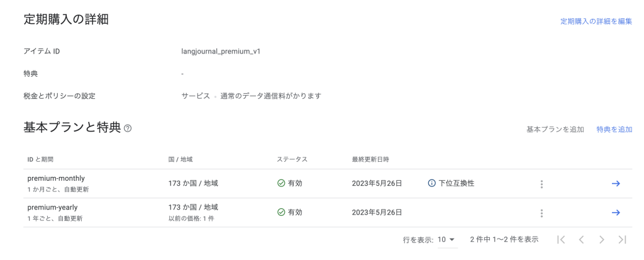
Task: Go to first page of results
Action: [562, 239]
